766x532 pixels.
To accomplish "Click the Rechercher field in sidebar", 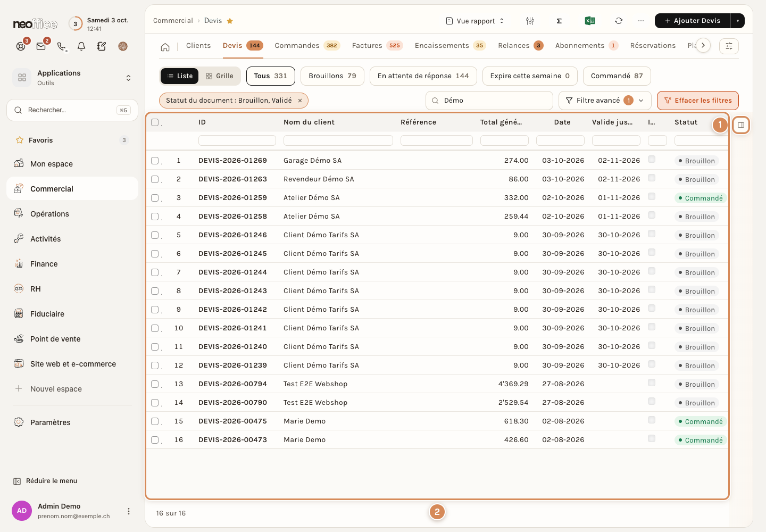I will 72,110.
